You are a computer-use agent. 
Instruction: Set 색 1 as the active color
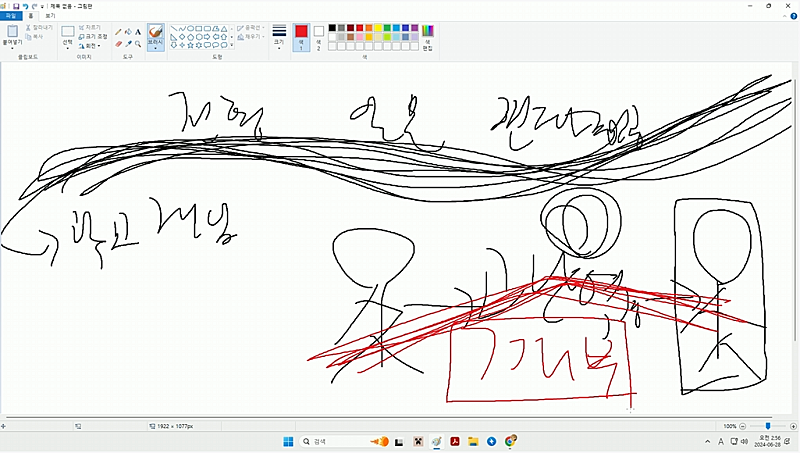301,35
